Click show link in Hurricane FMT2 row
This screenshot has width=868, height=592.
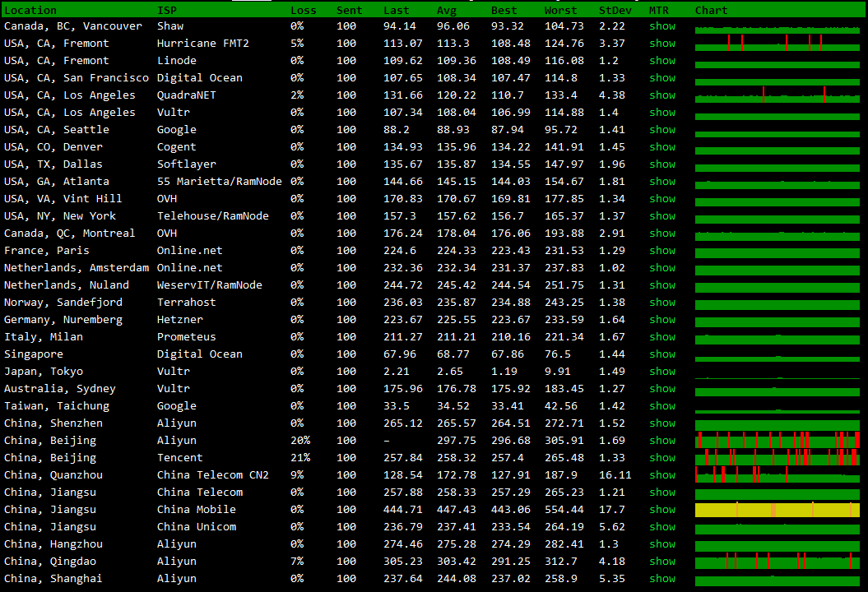(x=662, y=43)
